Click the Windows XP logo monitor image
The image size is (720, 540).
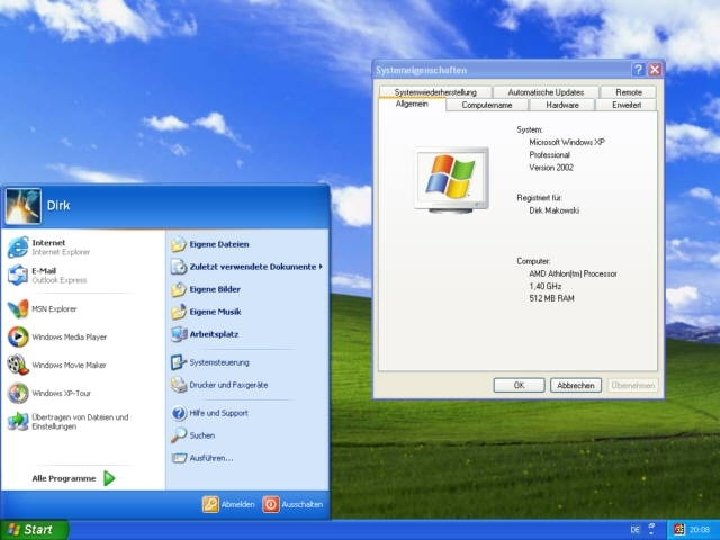(x=451, y=180)
